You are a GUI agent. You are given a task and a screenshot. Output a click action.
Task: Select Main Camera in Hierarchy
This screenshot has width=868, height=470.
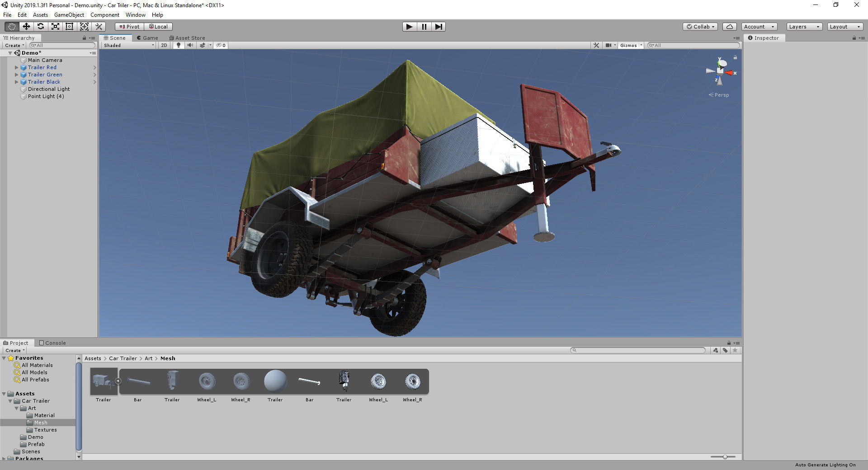tap(45, 60)
